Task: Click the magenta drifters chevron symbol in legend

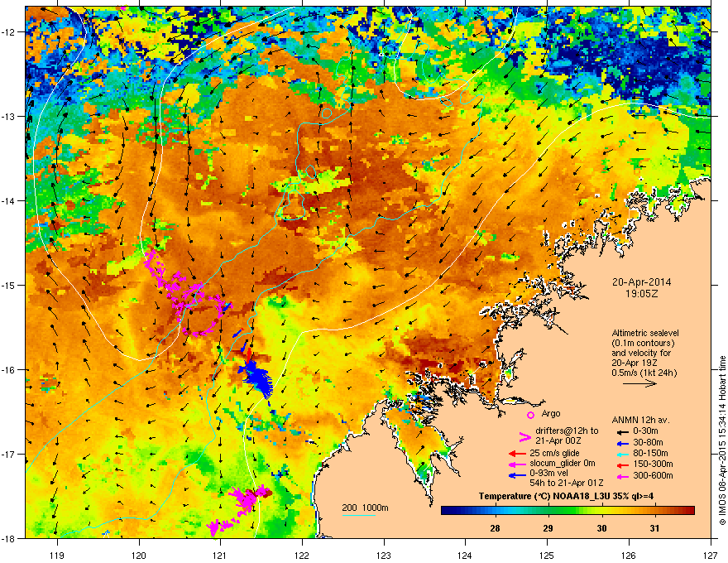Action: click(x=524, y=436)
